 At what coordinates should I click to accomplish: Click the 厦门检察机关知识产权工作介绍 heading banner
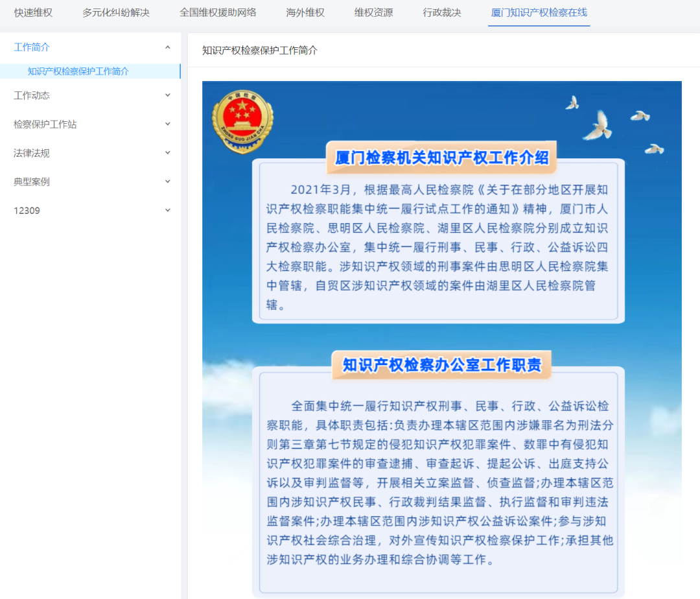(441, 157)
